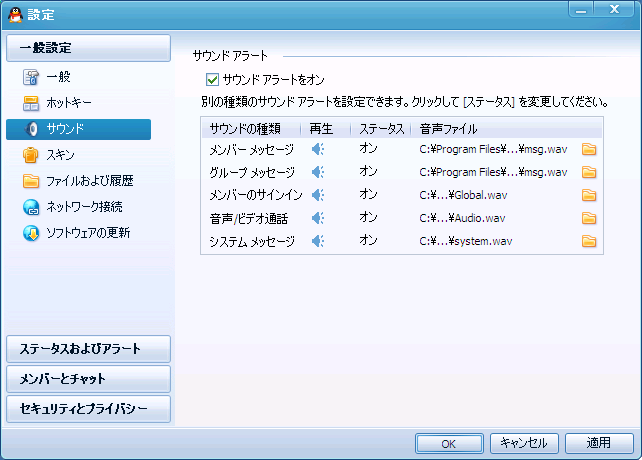
Task: Click the ホットキー icon in sidebar
Action: click(x=31, y=103)
